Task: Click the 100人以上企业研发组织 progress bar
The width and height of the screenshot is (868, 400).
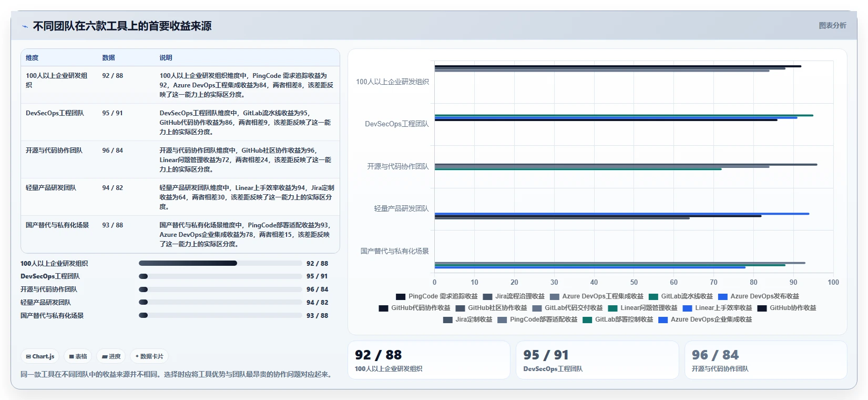Action: (x=220, y=263)
